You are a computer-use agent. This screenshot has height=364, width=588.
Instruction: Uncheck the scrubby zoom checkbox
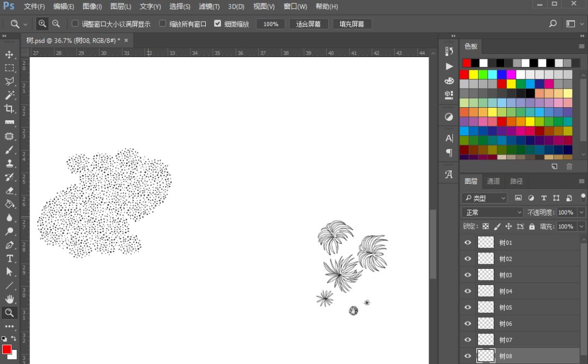click(217, 23)
